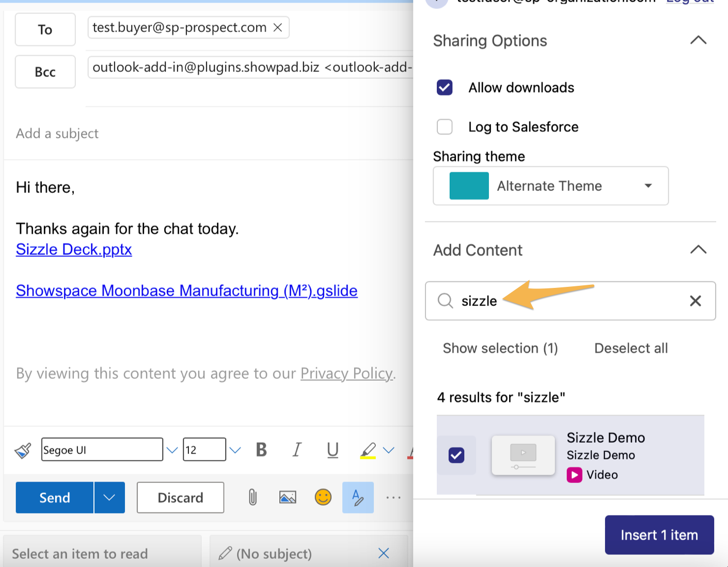The height and width of the screenshot is (567, 728).
Task: Select the Format Painter icon
Action: 23,449
